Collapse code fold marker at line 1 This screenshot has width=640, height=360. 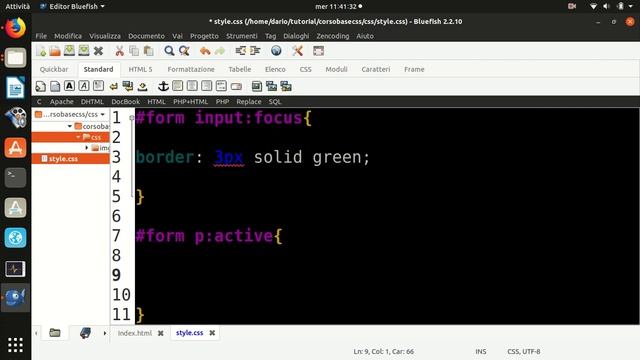tap(131, 118)
